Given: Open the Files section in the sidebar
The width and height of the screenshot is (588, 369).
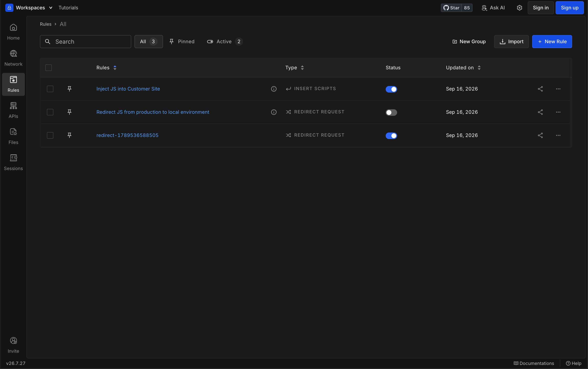Looking at the screenshot, I should point(13,136).
